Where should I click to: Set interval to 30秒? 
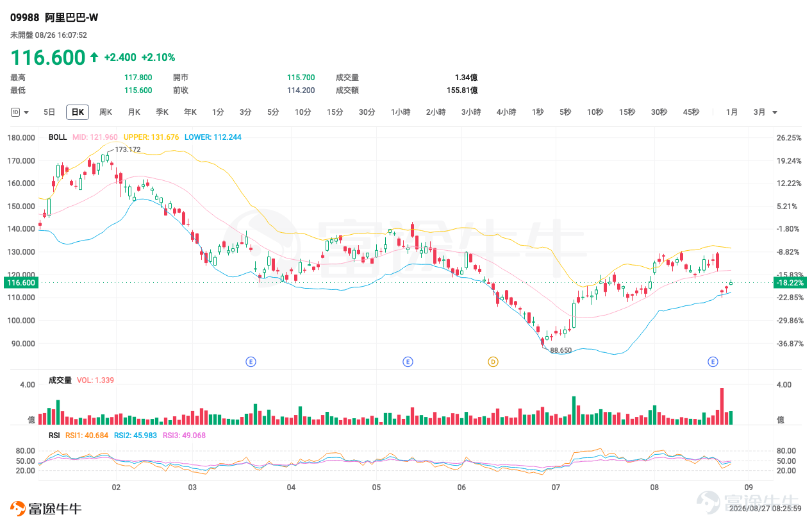click(x=659, y=112)
